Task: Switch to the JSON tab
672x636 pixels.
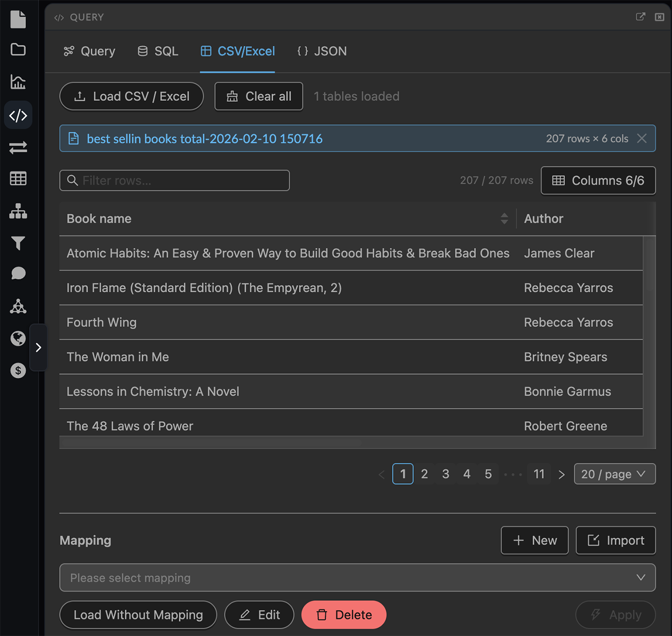Action: (x=322, y=51)
